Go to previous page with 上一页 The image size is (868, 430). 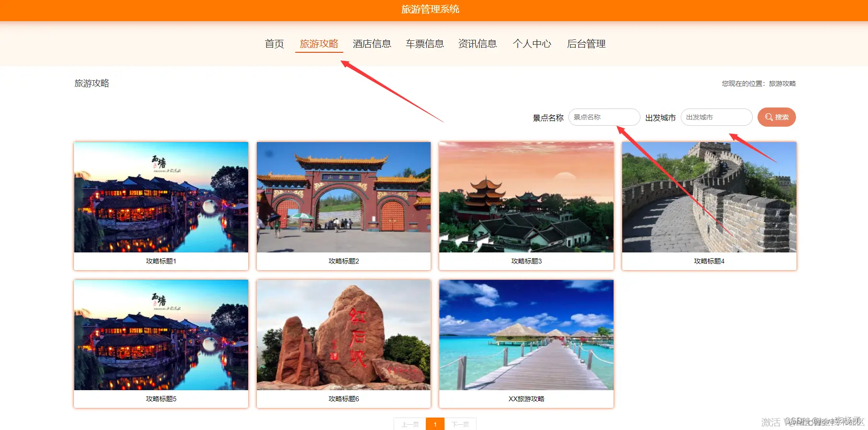tap(410, 424)
